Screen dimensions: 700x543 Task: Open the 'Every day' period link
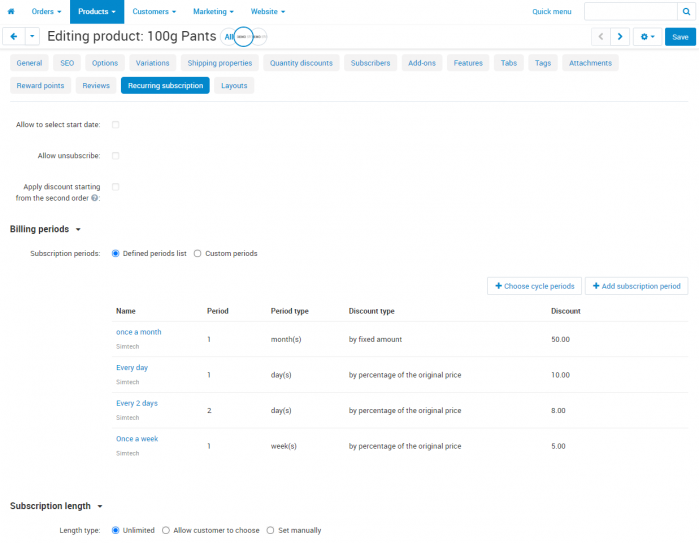point(132,368)
